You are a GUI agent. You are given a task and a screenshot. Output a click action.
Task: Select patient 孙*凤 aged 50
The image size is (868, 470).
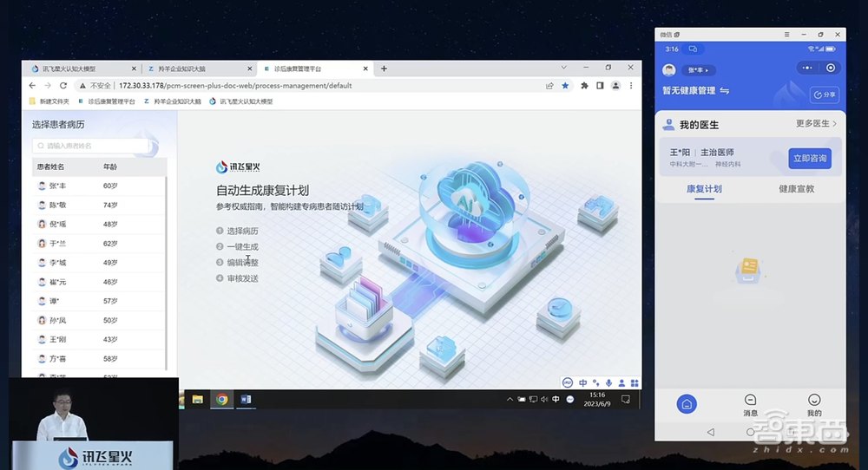[99, 320]
